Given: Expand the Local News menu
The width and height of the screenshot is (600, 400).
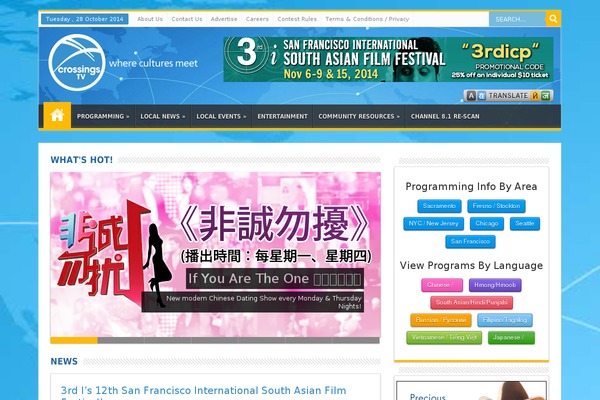Looking at the screenshot, I should 163,116.
